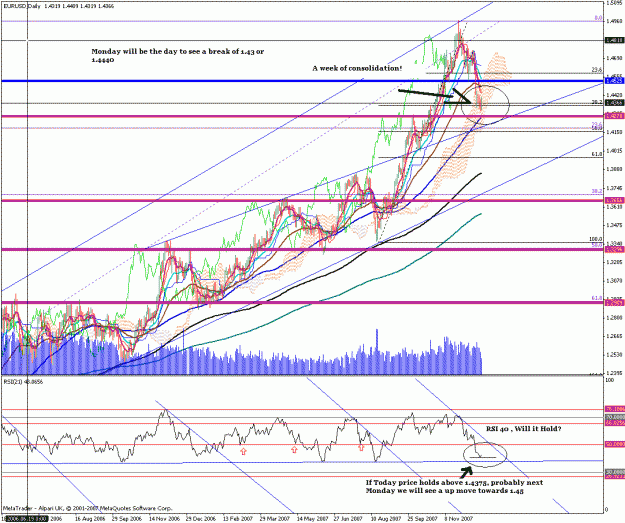Select the 'RSI 40 , Will it Hold?' note

(x=523, y=429)
